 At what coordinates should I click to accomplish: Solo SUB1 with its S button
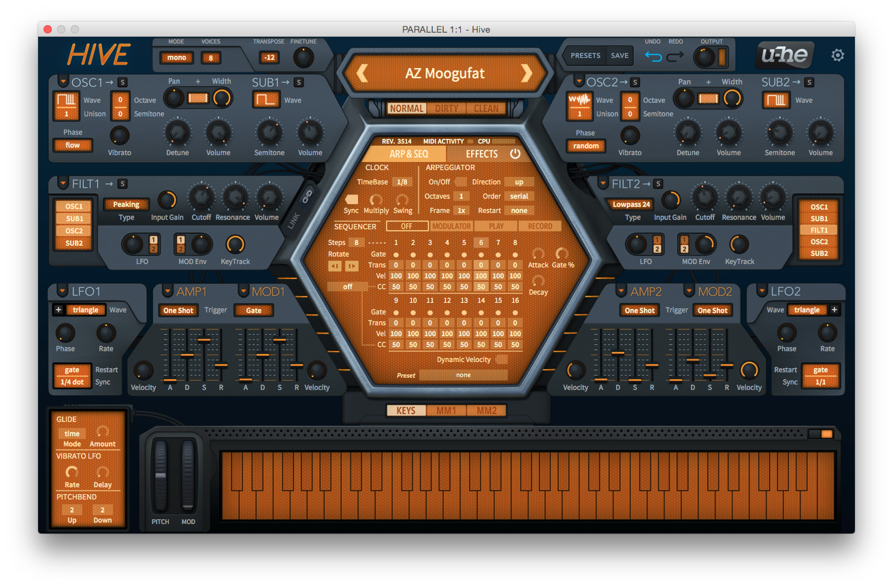click(x=299, y=82)
